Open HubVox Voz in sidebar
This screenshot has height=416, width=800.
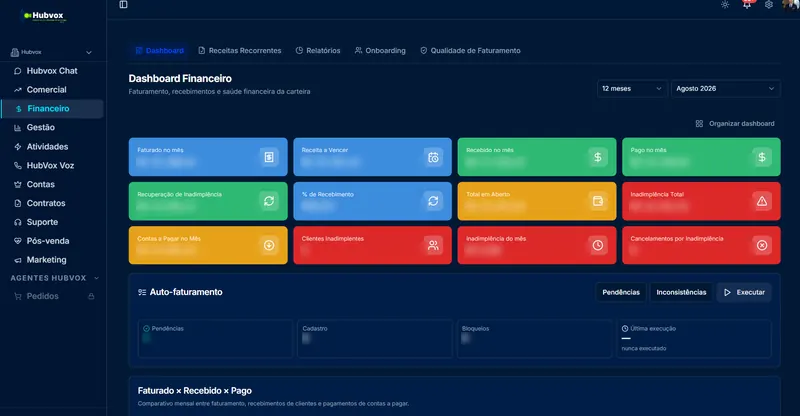[x=52, y=165]
